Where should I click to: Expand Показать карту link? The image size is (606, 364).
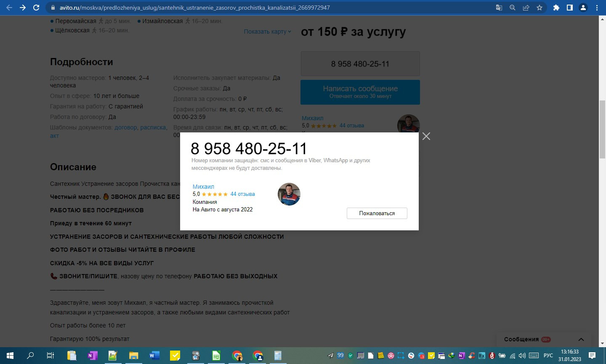267,32
